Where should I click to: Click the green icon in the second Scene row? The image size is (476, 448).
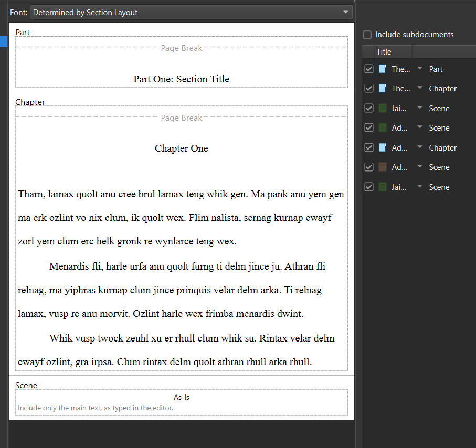383,128
